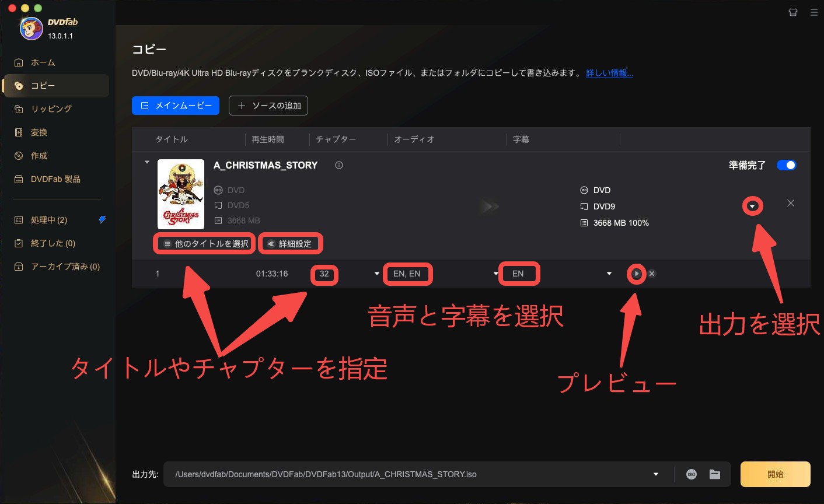Expand the chapter dropdown showing 32
Image resolution: width=824 pixels, height=504 pixels.
pos(376,274)
